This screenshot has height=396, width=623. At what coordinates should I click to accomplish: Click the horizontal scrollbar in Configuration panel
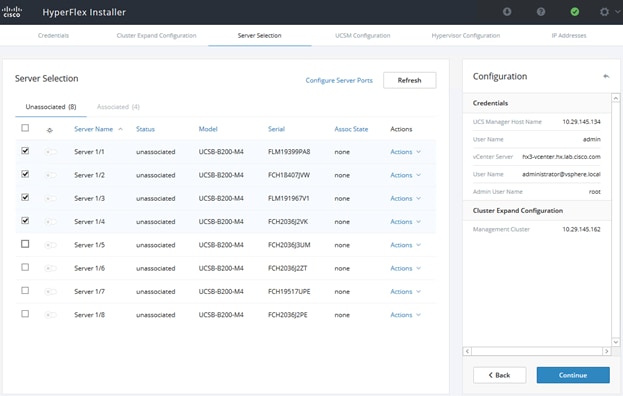click(x=536, y=351)
